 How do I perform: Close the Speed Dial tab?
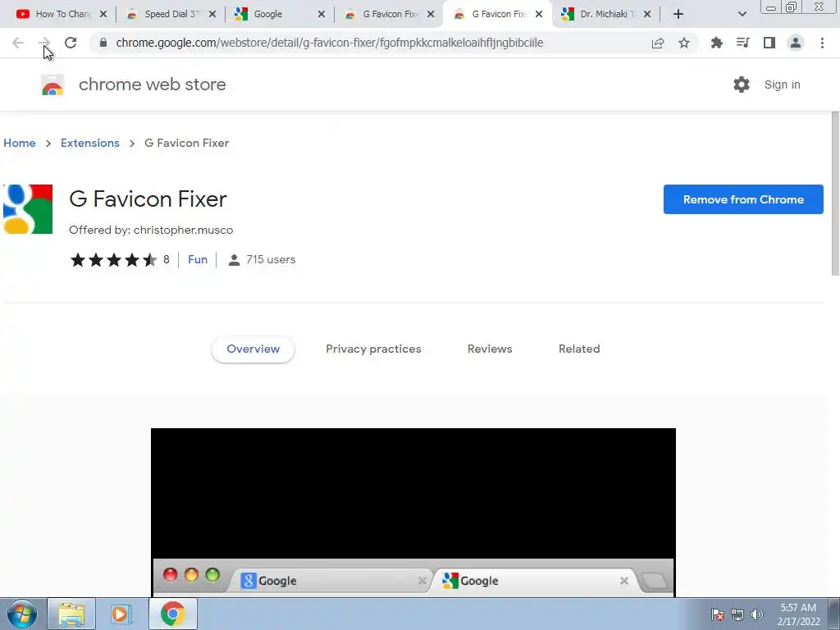(x=212, y=14)
